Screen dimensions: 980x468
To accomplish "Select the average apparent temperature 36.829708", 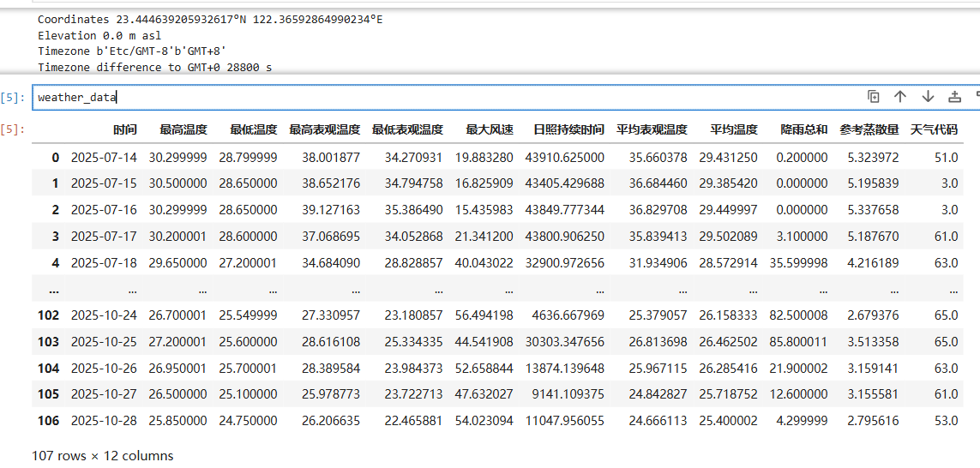I will (658, 210).
